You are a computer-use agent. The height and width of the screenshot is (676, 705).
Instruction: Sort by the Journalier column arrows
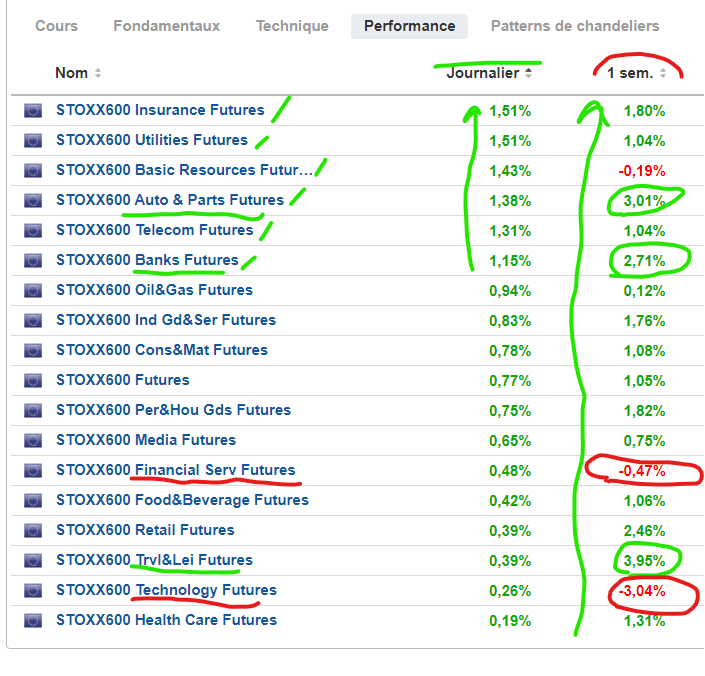[529, 73]
